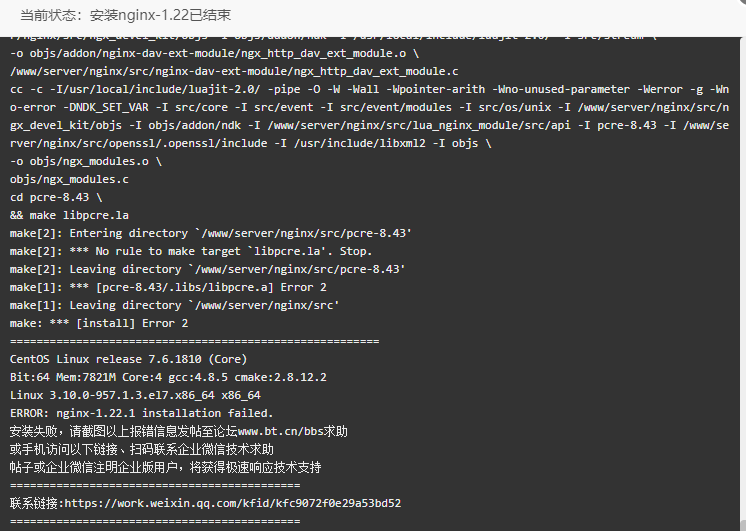
Task: Click the line showing Mem:7821M and gcc:4.8.5
Action: (168, 377)
